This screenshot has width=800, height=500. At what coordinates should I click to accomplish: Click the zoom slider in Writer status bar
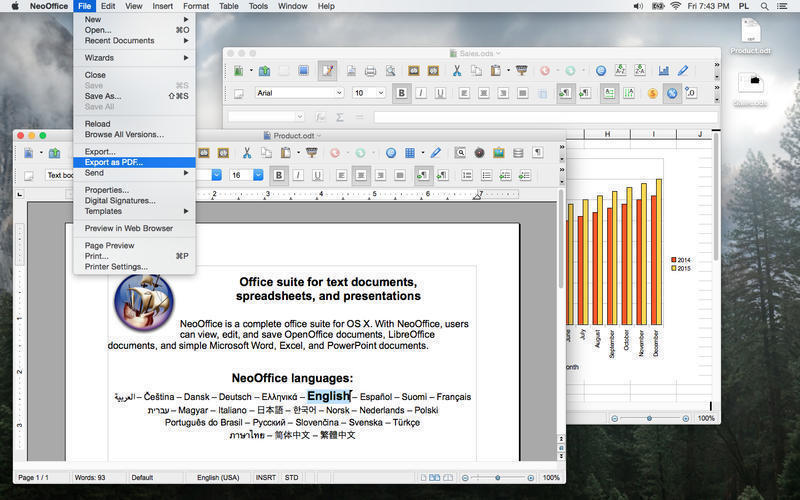(x=500, y=477)
